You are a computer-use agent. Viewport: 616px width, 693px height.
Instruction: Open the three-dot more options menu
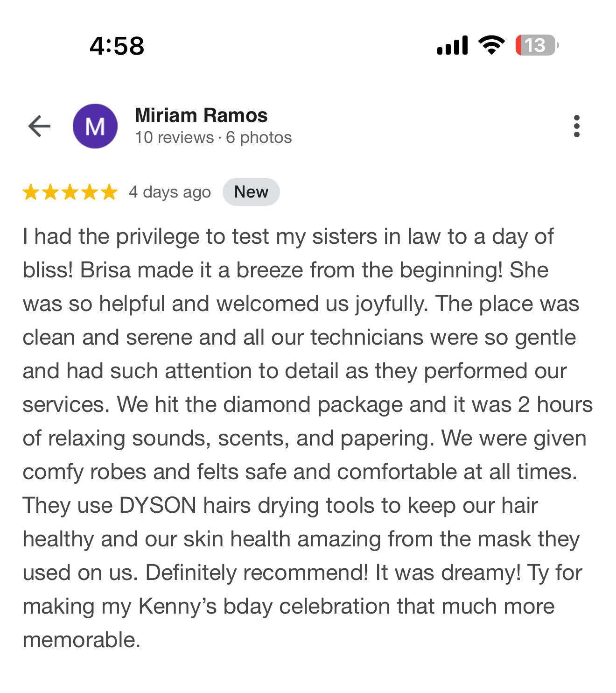click(x=577, y=126)
